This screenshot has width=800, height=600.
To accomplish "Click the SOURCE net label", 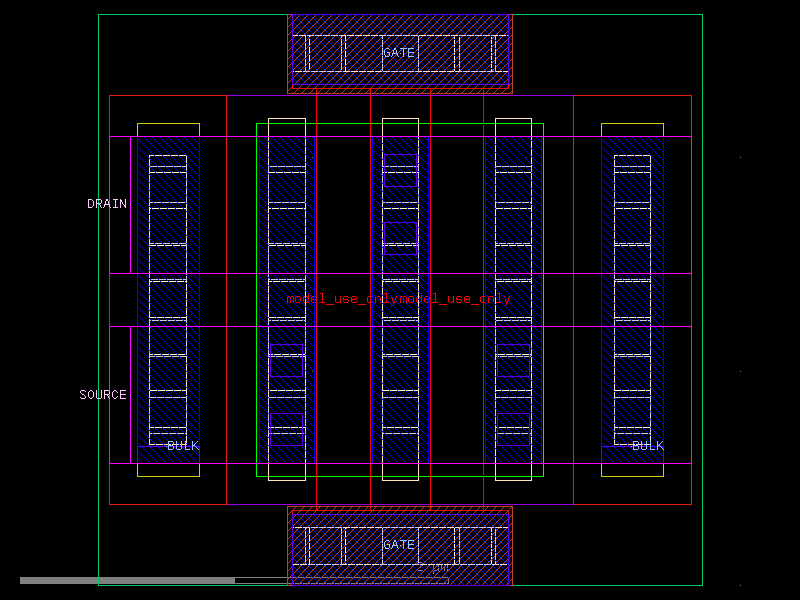I will (x=103, y=394).
